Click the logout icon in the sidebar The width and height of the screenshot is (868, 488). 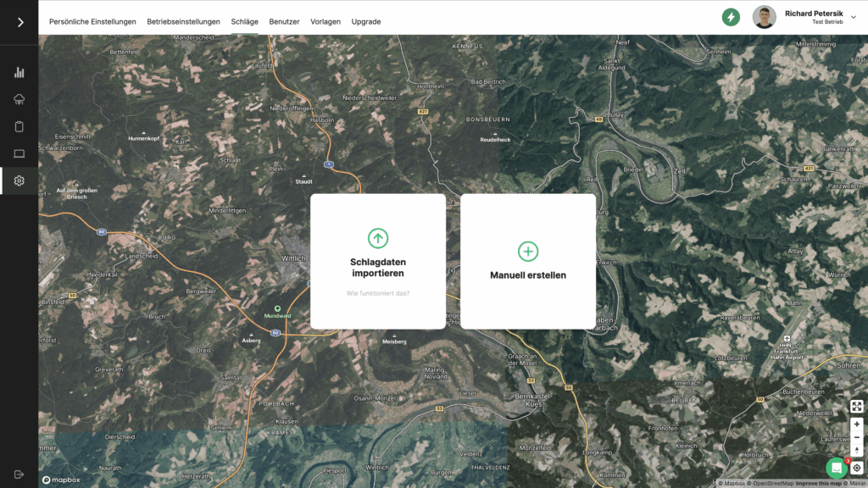(19, 474)
